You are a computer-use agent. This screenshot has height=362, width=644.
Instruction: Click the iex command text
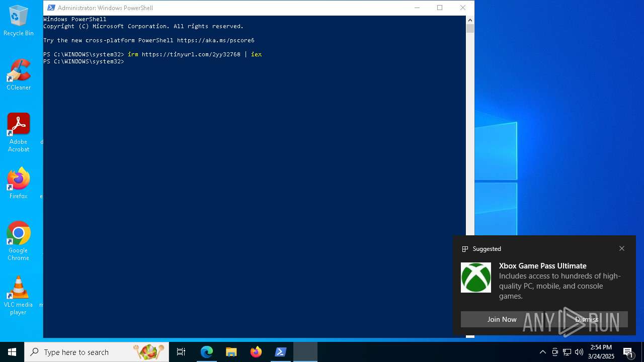[x=257, y=54]
